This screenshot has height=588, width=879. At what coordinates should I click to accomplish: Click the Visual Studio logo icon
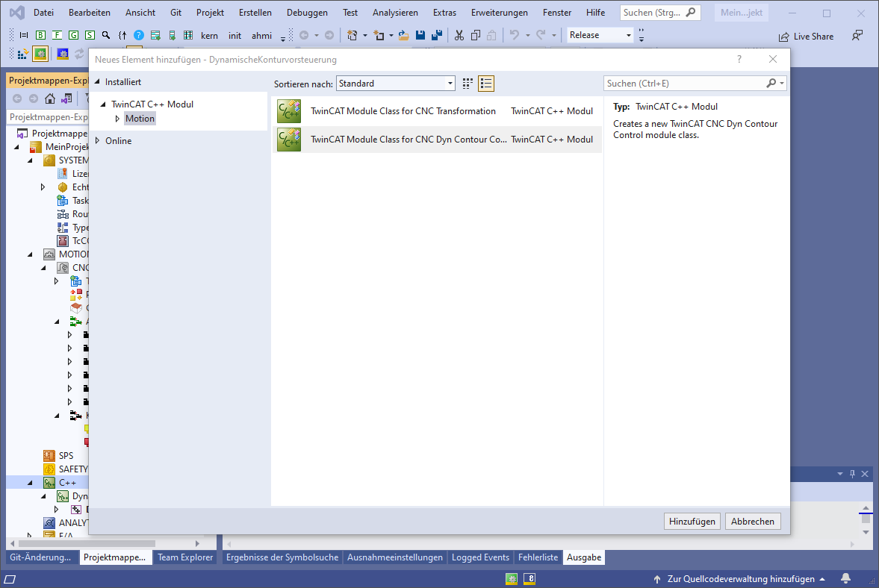pos(17,13)
